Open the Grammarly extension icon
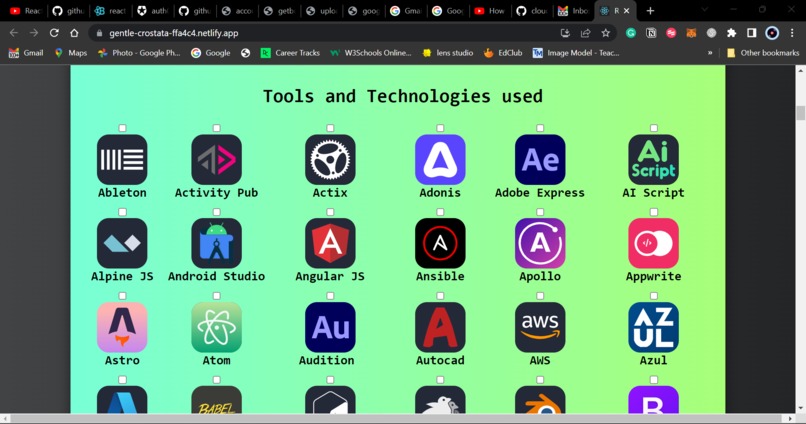The height and width of the screenshot is (424, 806). click(x=631, y=33)
